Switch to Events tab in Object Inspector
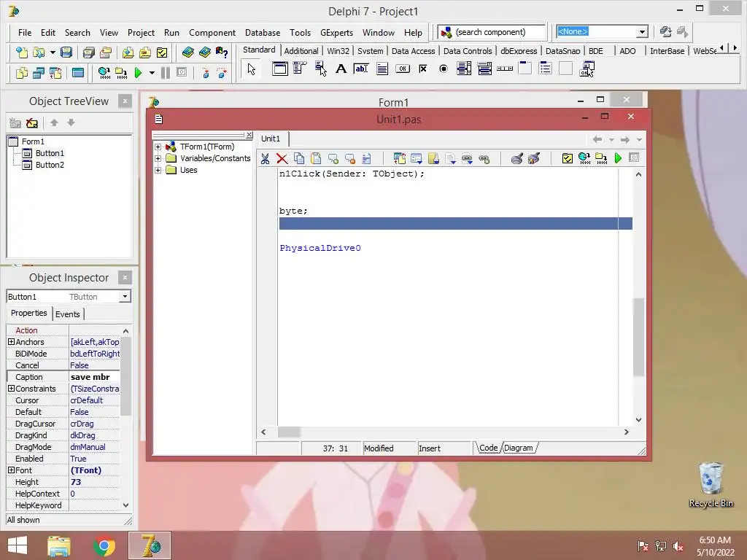The height and width of the screenshot is (560, 747). pos(68,314)
